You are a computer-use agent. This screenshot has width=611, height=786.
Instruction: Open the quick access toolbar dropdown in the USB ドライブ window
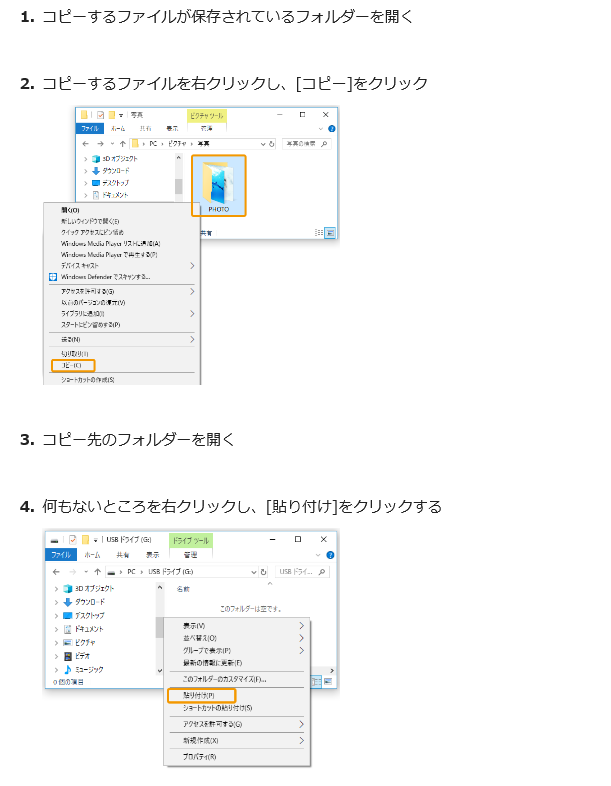(95, 540)
